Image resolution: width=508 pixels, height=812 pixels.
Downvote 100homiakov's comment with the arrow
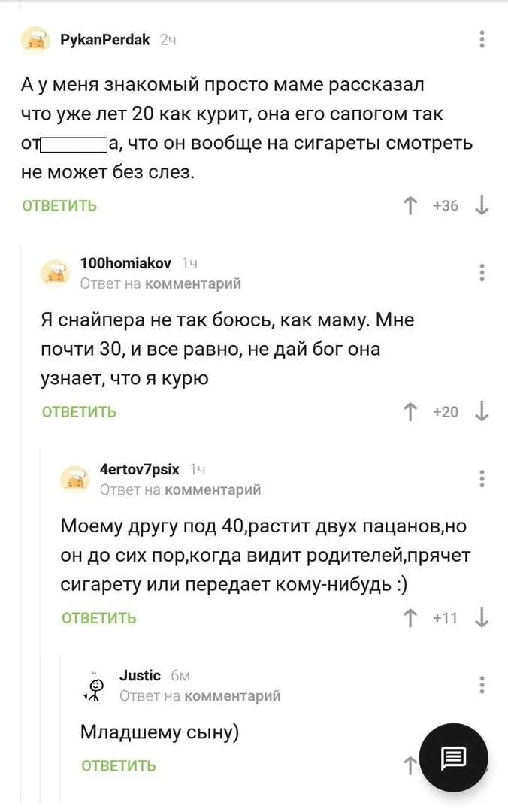pyautogui.click(x=480, y=411)
